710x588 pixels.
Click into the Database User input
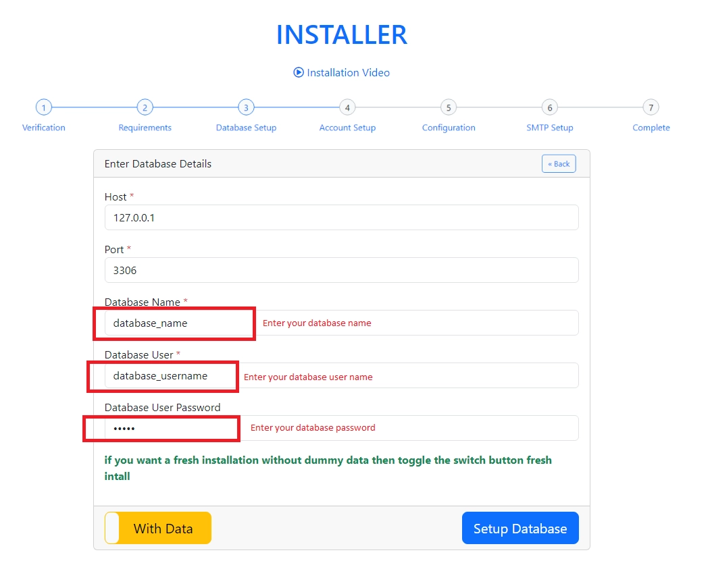pyautogui.click(x=341, y=375)
